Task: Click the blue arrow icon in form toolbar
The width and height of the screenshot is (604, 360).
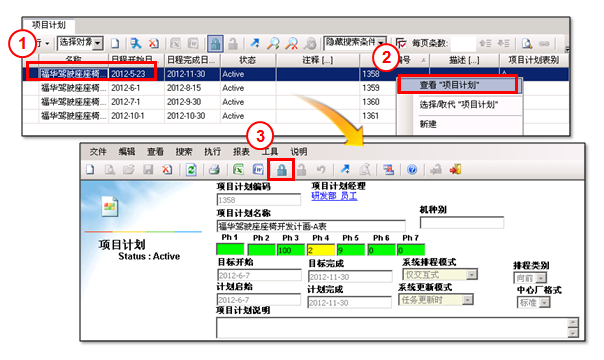Action: pyautogui.click(x=345, y=169)
